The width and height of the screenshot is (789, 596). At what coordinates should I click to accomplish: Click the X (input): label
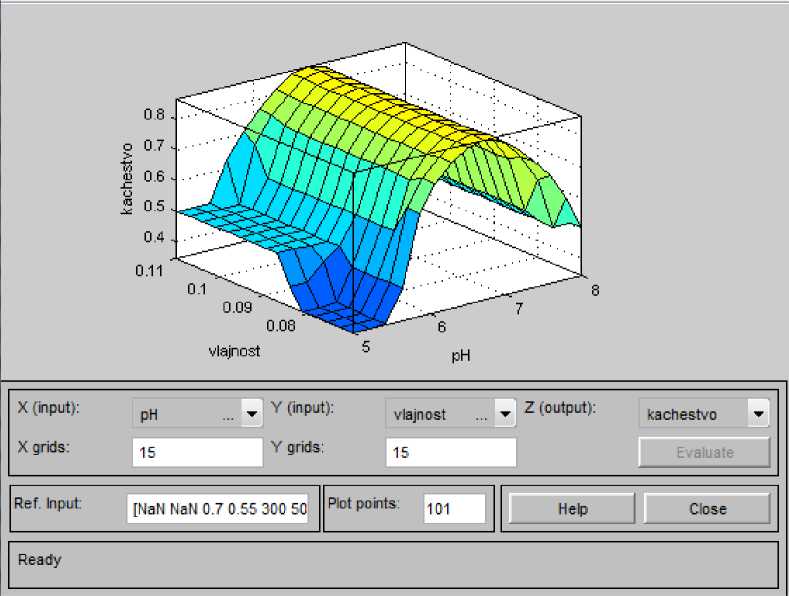point(49,407)
